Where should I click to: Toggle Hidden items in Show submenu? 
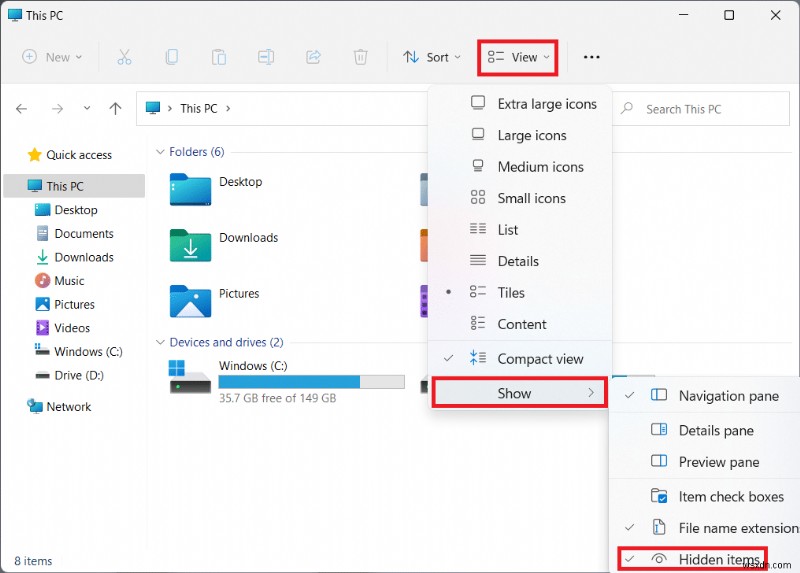tap(718, 559)
